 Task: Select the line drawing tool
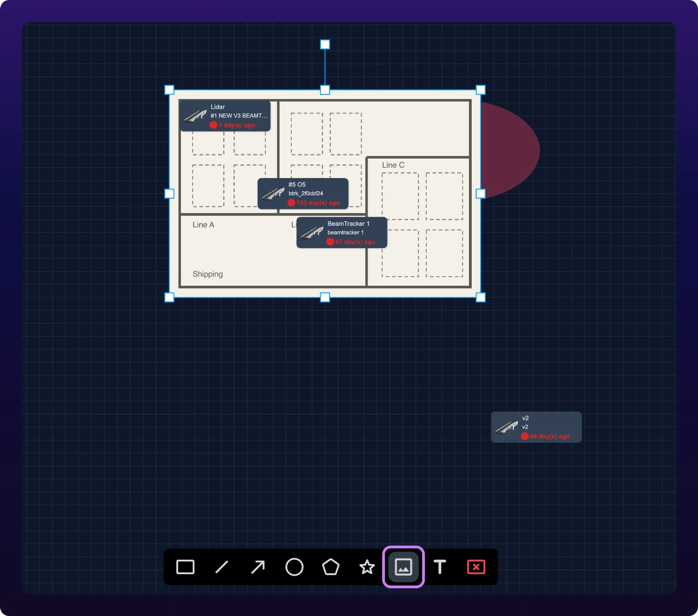pyautogui.click(x=222, y=567)
